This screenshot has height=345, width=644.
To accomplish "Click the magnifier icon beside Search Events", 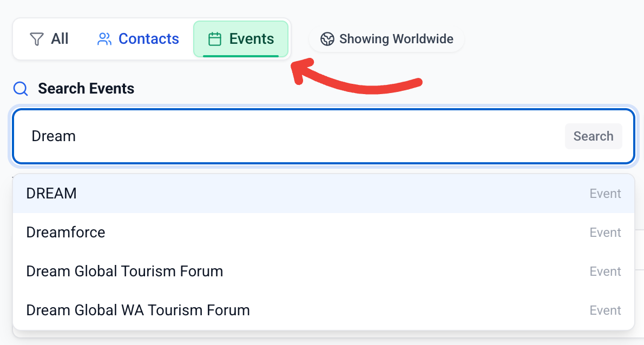I will (x=21, y=89).
